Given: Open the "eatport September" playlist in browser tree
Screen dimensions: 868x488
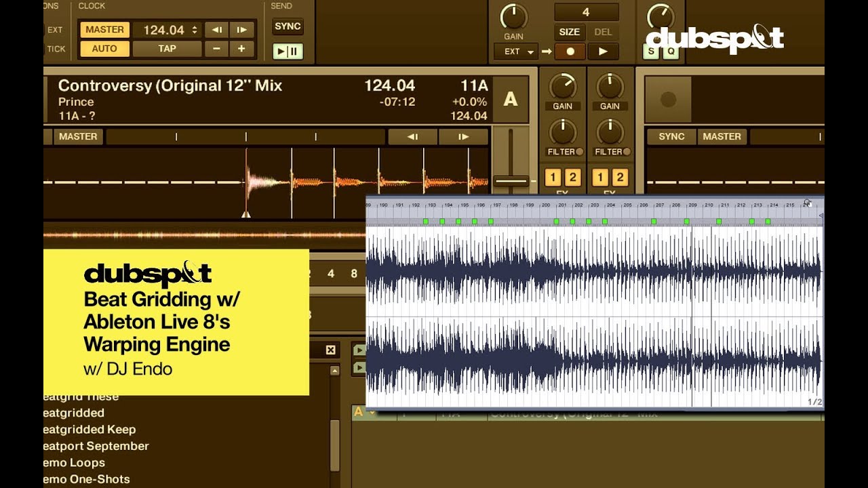Looking at the screenshot, I should pyautogui.click(x=96, y=446).
